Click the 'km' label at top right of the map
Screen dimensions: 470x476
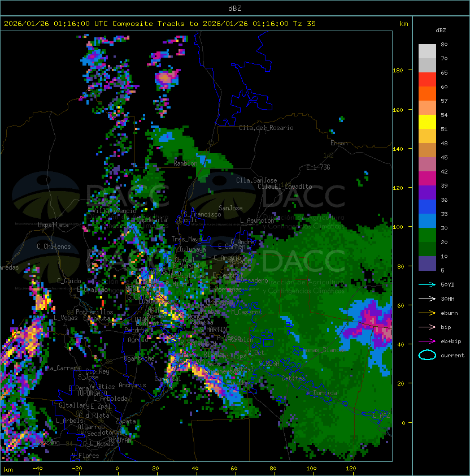(x=403, y=24)
